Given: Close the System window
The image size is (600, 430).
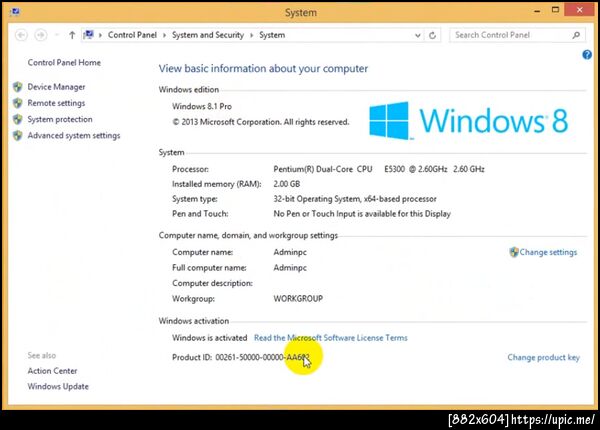Looking at the screenshot, I should pos(579,10).
